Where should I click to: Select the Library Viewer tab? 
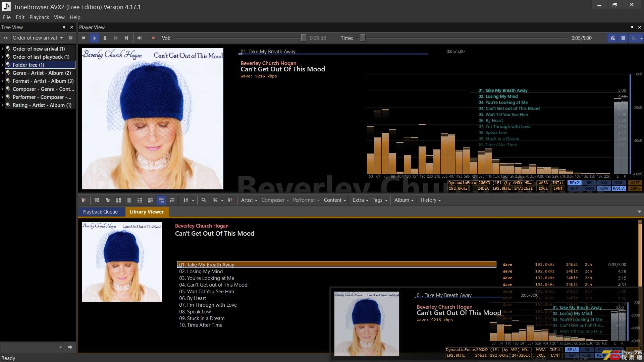pos(146,212)
